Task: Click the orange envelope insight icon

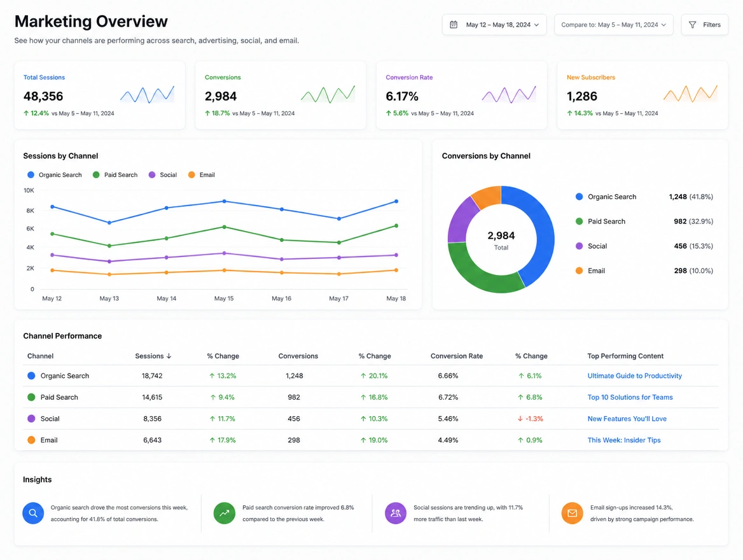Action: pyautogui.click(x=573, y=513)
